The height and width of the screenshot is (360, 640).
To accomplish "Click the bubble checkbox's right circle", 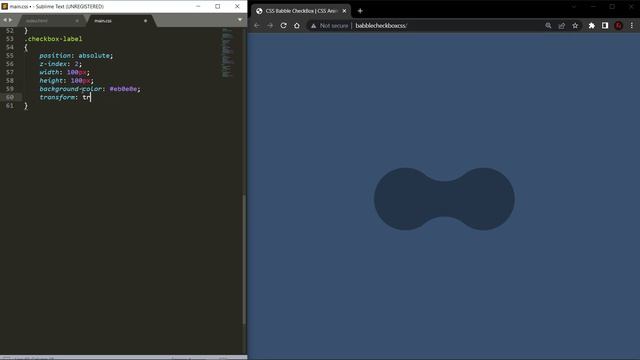I will [x=483, y=199].
